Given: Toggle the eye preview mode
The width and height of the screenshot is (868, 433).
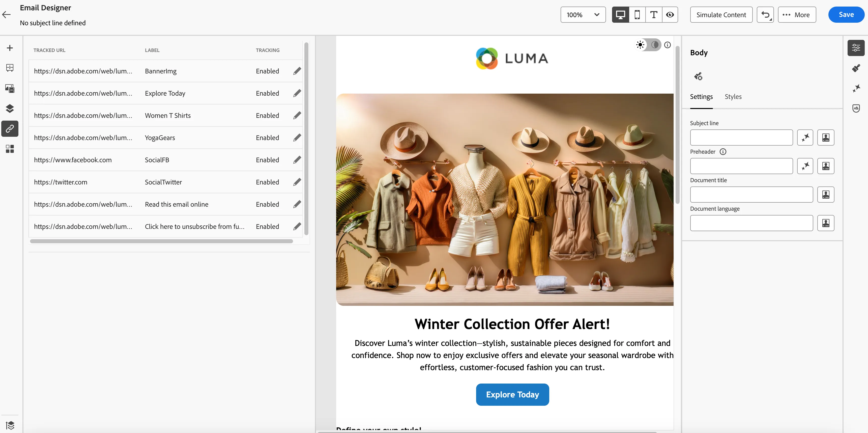Looking at the screenshot, I should tap(670, 15).
